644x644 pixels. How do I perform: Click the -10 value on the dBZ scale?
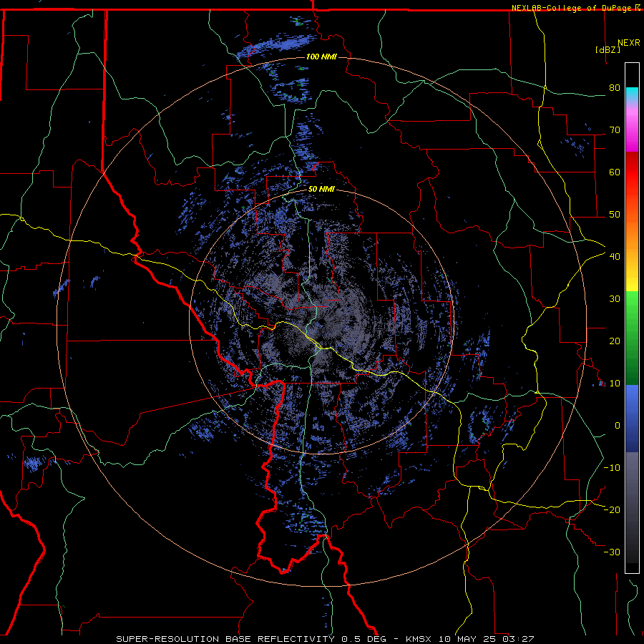click(612, 468)
